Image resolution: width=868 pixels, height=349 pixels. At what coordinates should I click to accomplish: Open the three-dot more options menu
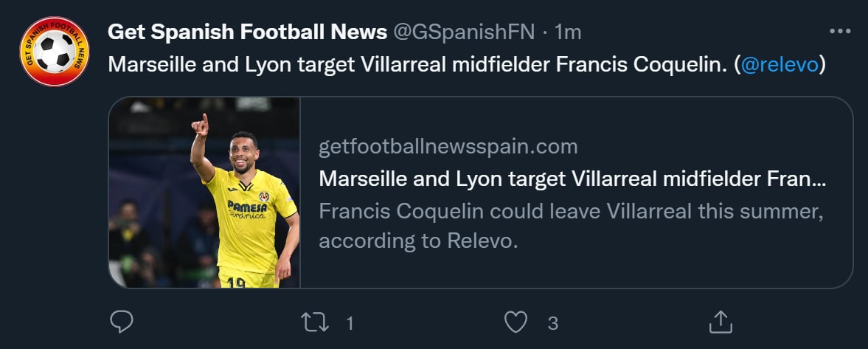click(840, 32)
